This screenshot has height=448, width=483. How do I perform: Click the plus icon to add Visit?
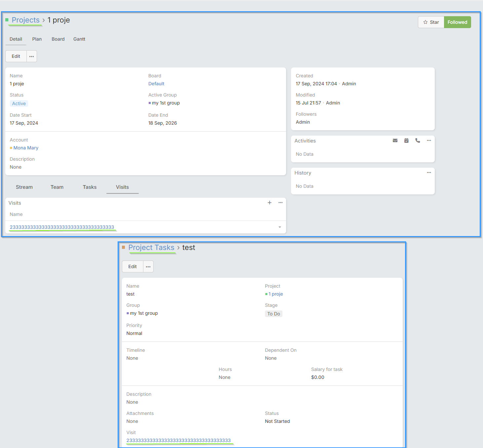[x=270, y=203]
